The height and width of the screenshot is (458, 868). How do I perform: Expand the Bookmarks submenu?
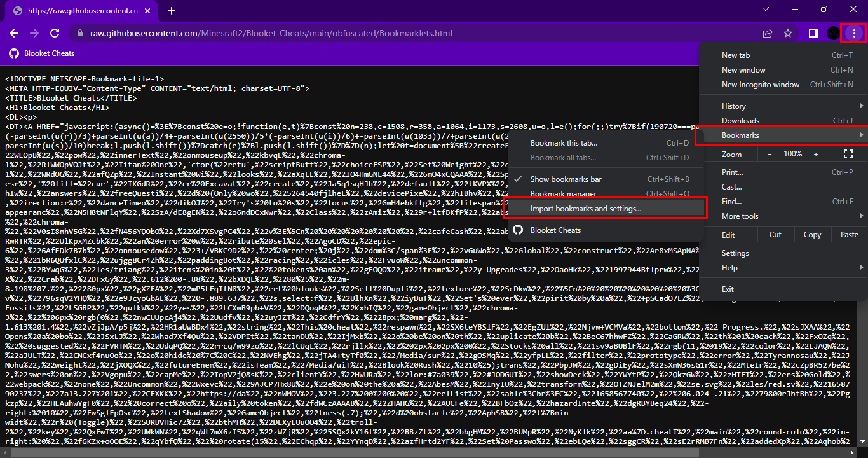click(x=783, y=135)
